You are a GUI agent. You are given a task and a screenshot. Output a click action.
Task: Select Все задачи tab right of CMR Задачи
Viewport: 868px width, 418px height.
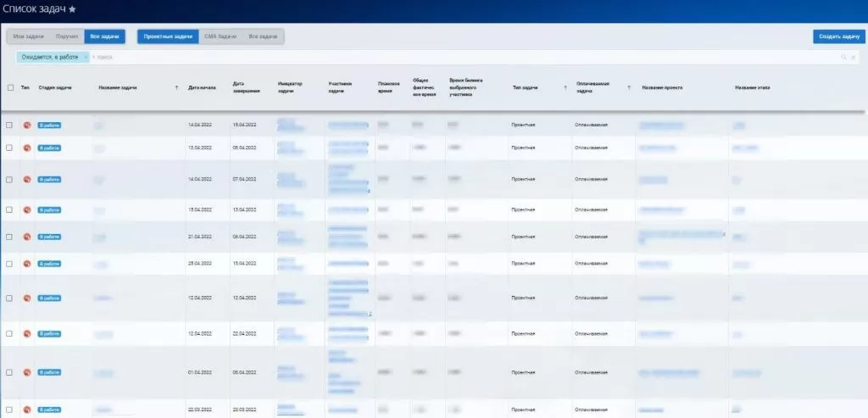pos(263,36)
